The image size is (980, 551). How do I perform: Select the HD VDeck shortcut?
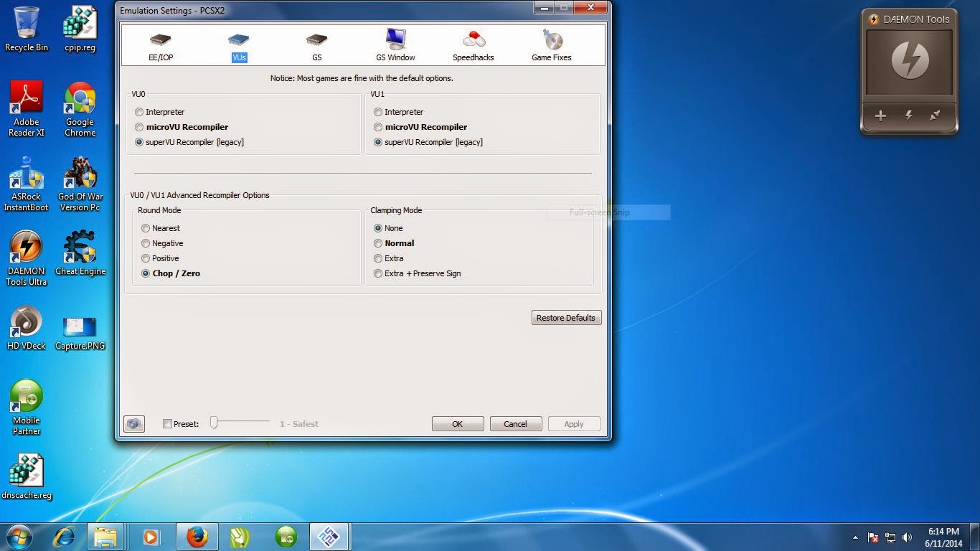(27, 328)
